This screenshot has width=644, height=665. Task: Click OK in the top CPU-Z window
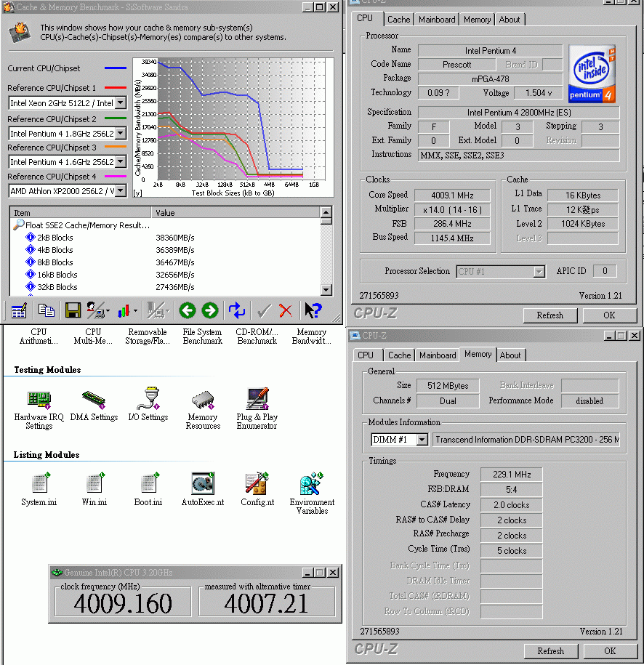pyautogui.click(x=609, y=315)
